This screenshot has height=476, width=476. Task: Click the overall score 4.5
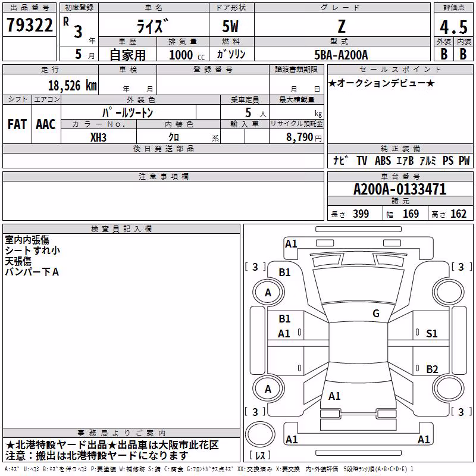coord(453,27)
